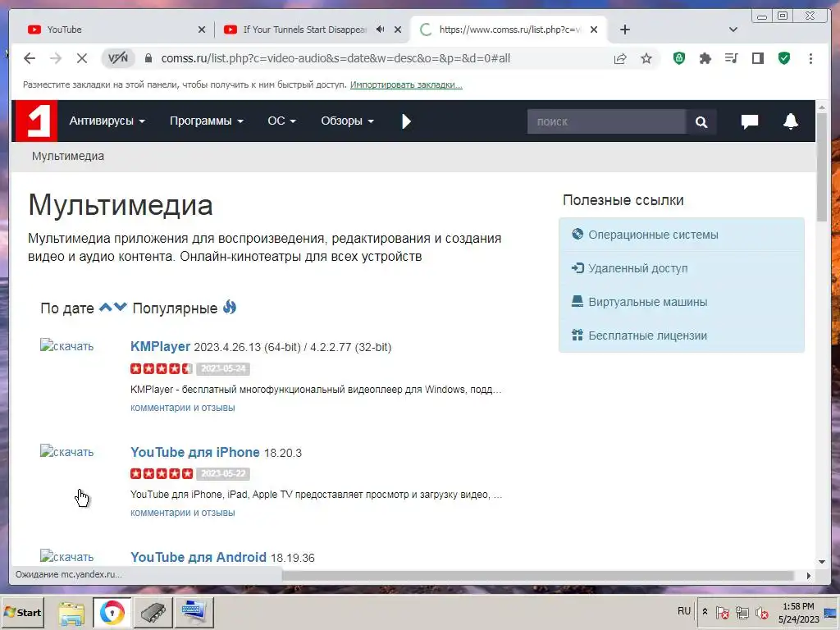This screenshot has width=840, height=630.
Task: Open the media control playlist icon
Action: coord(731,58)
